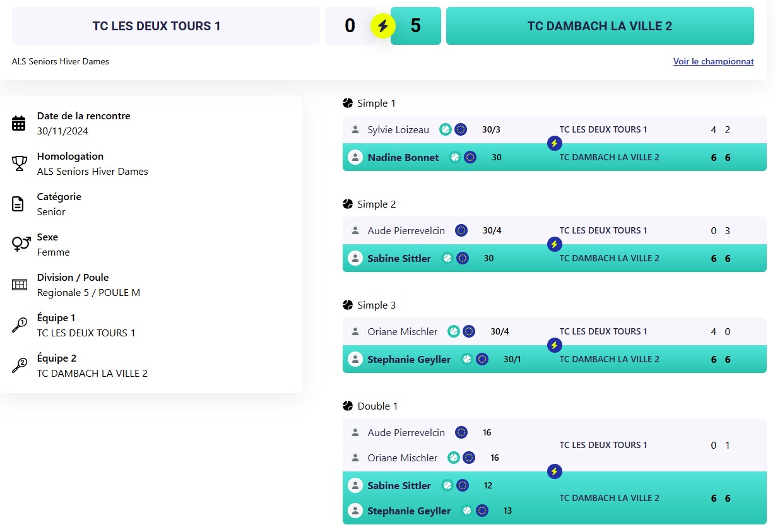Click Nadine Bonnet's name in Simple 1

point(403,157)
